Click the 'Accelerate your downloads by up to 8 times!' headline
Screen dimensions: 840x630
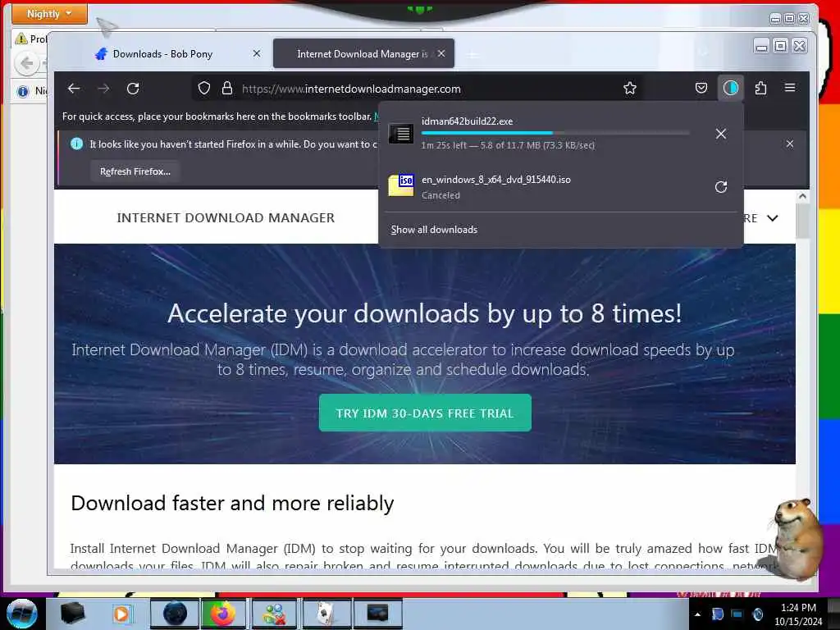click(424, 313)
